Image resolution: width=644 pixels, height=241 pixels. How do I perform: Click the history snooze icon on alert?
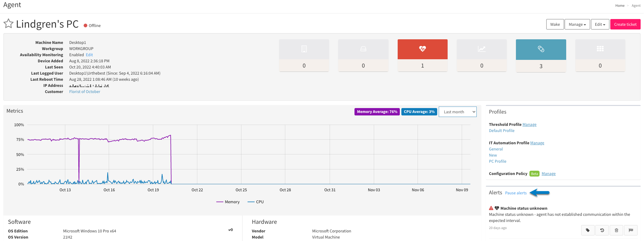pos(602,230)
